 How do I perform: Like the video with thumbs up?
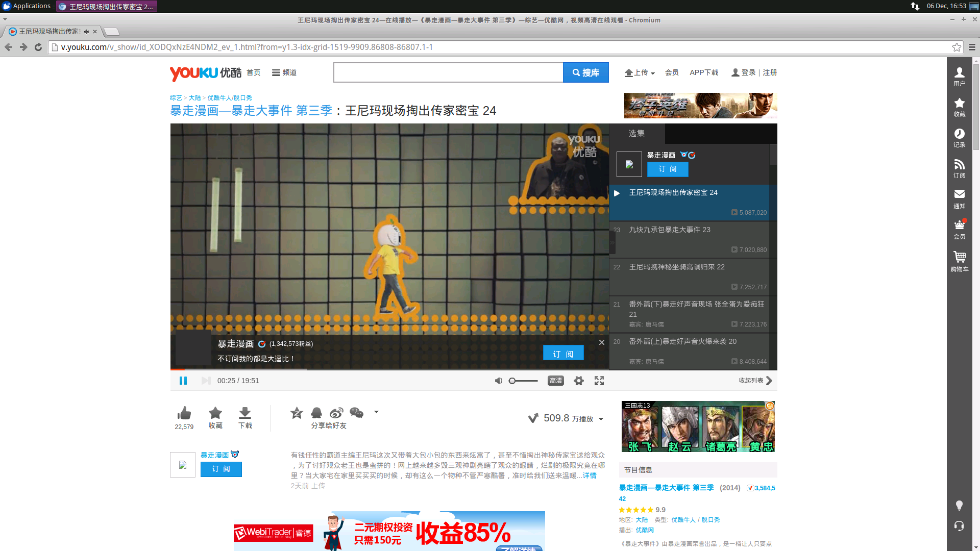pyautogui.click(x=184, y=413)
